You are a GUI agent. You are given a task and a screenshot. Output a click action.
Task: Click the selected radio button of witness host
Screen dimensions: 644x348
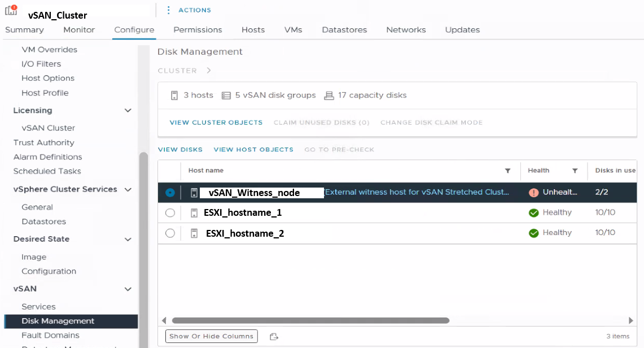(x=170, y=193)
